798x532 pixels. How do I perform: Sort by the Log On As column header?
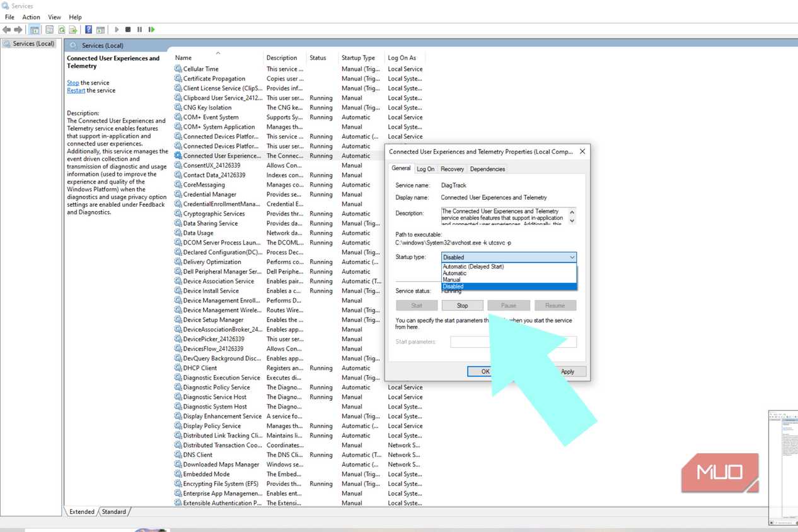coord(405,57)
